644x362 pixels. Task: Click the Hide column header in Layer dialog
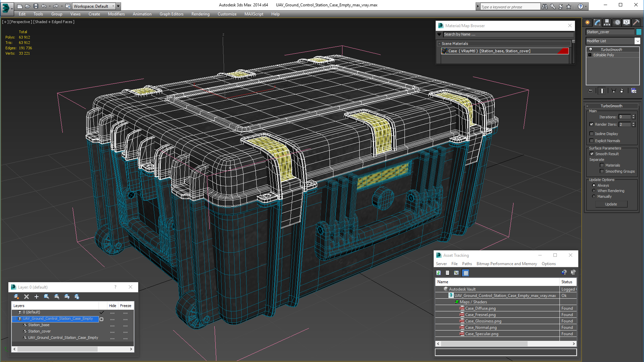click(112, 306)
